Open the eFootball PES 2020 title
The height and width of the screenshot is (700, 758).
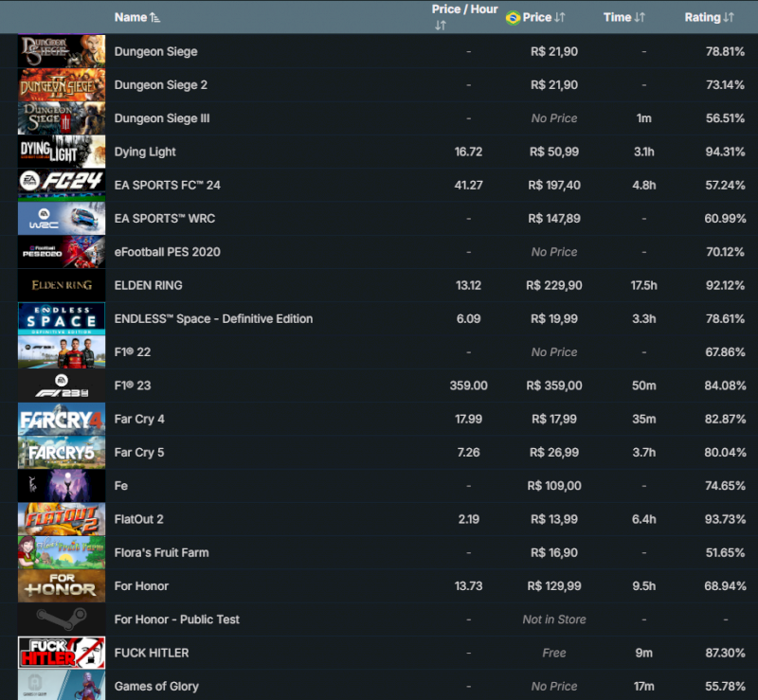(160, 252)
